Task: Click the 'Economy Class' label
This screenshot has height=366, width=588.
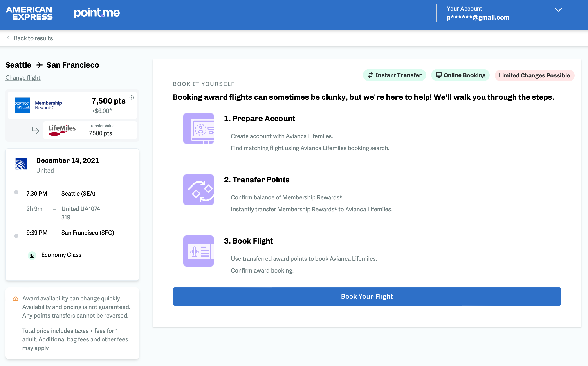Action: point(61,255)
